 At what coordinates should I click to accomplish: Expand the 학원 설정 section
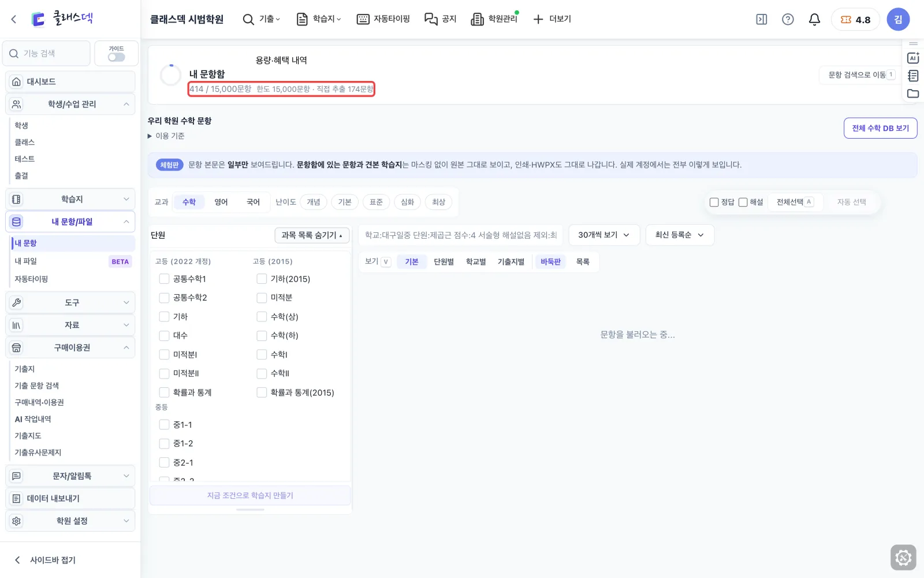click(70, 521)
